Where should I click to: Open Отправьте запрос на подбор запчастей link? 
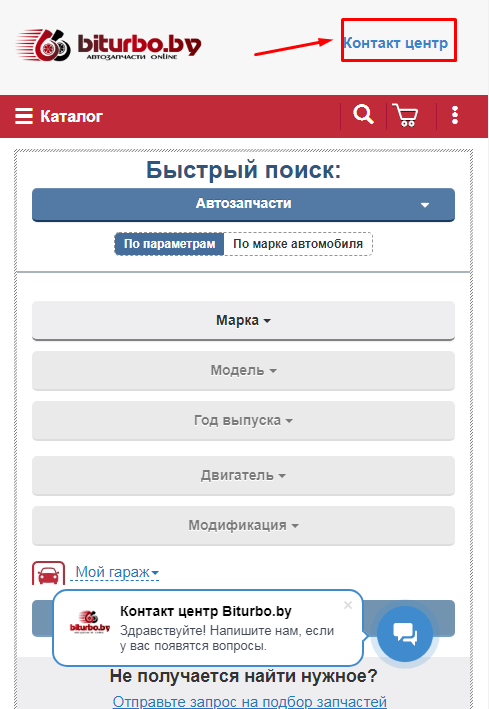point(250,701)
